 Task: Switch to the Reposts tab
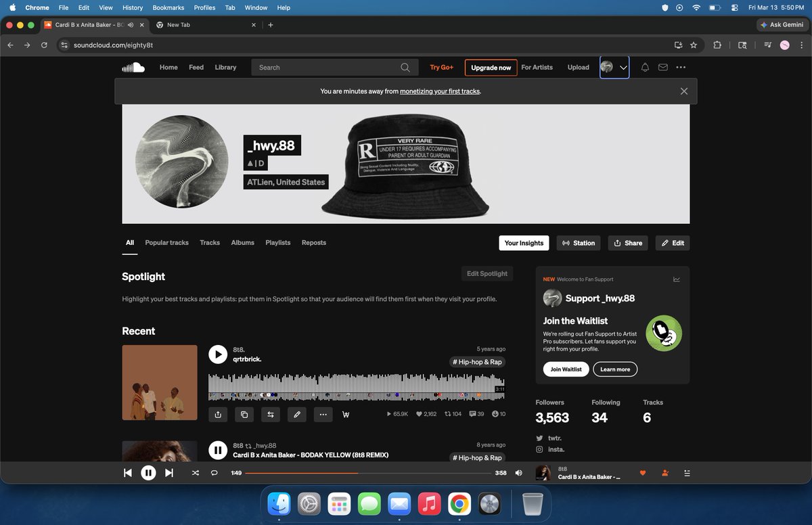tap(314, 243)
